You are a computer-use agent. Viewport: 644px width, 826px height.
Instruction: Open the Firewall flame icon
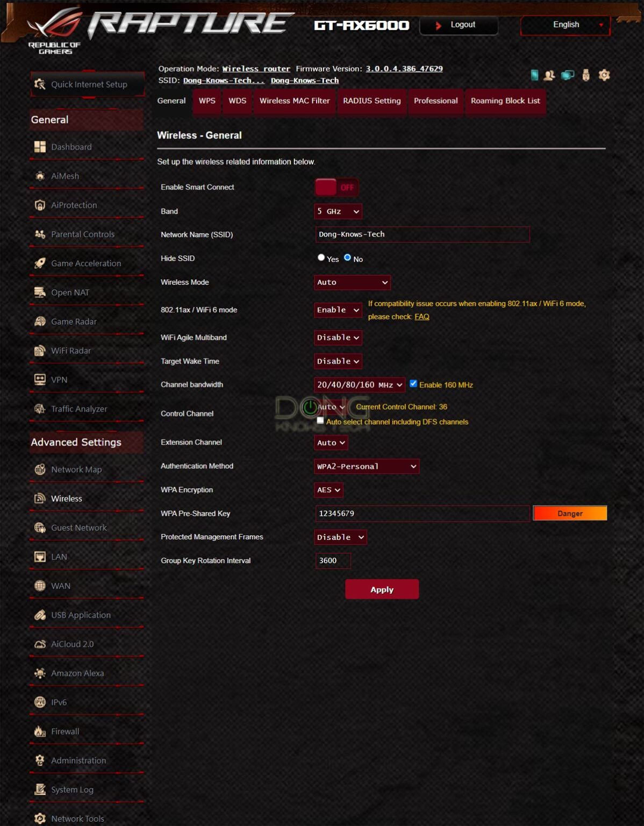tap(40, 731)
